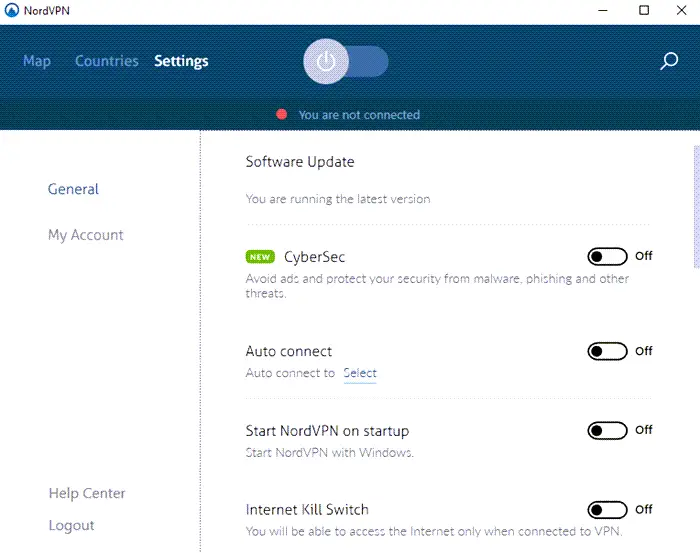The height and width of the screenshot is (553, 700).
Task: Click the Start NordVPN on startup title
Action: (x=327, y=431)
